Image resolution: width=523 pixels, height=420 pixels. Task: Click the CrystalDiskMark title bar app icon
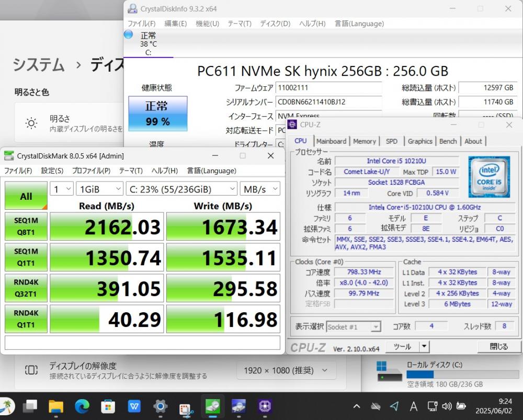click(9, 156)
